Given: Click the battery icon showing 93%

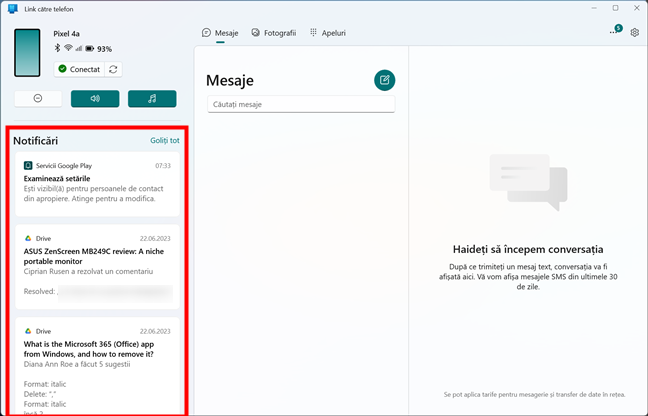Looking at the screenshot, I should tap(90, 49).
